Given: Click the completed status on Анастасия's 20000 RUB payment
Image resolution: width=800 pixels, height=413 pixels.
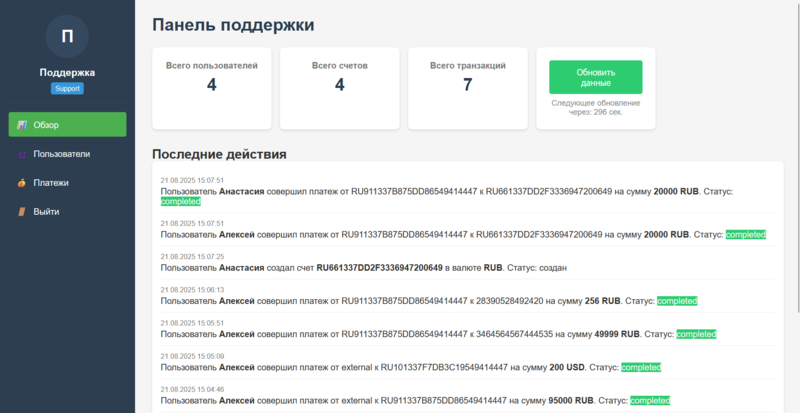Looking at the screenshot, I should pos(181,202).
